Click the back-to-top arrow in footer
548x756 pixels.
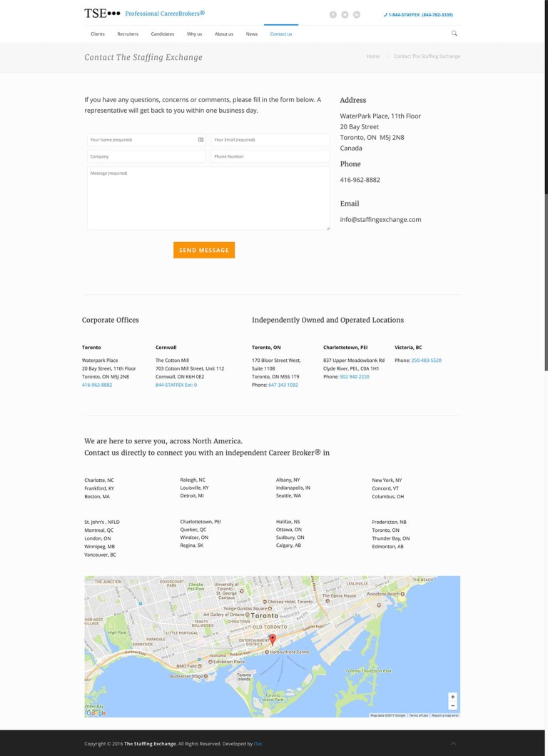(453, 743)
